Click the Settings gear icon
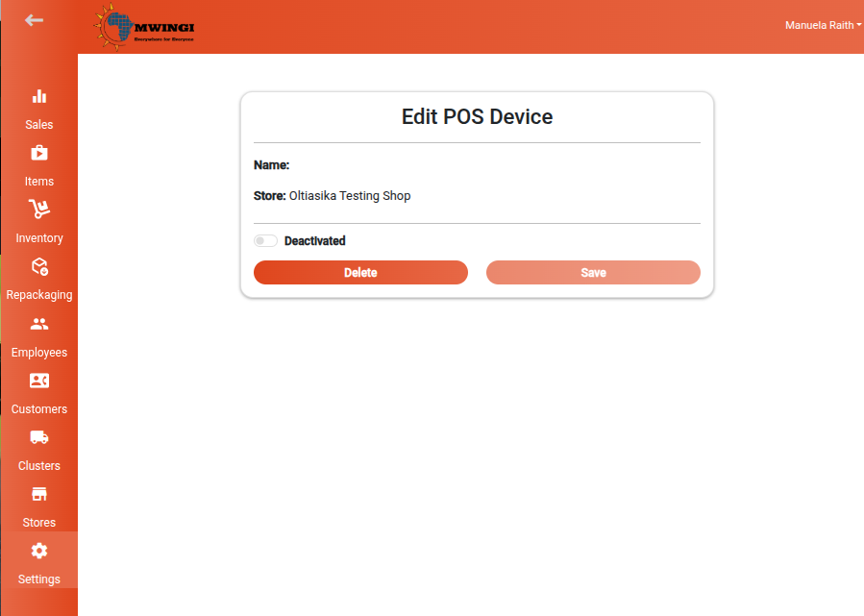 pyautogui.click(x=39, y=551)
